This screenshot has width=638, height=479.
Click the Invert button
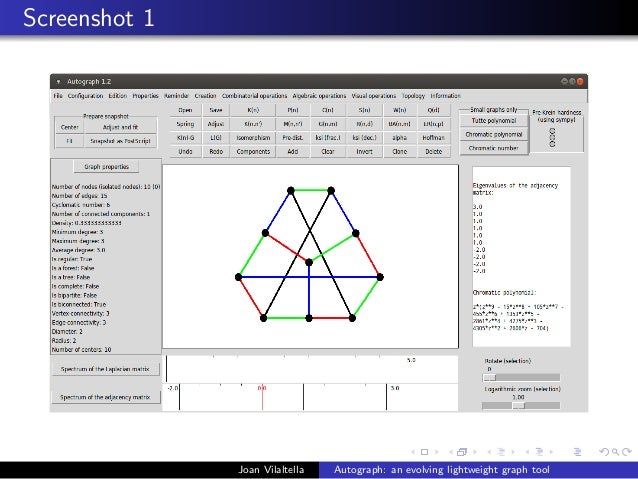(364, 151)
